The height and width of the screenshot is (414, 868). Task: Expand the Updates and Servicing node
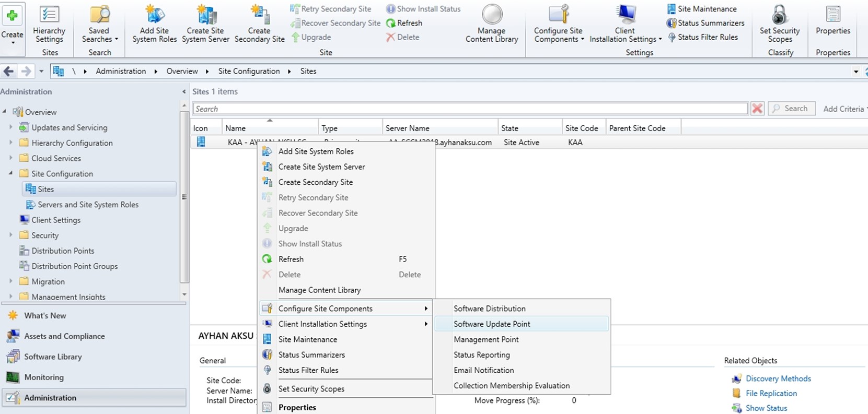10,127
